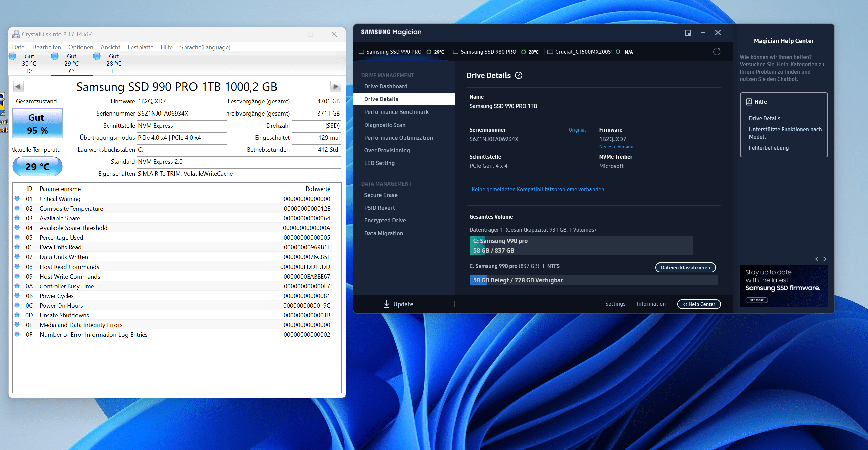This screenshot has width=868, height=450.
Task: Click SEE MORE on firmware banner
Action: click(x=757, y=300)
